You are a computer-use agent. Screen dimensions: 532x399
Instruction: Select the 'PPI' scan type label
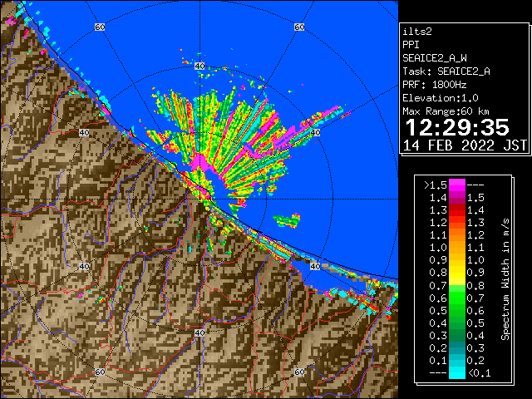coord(411,45)
